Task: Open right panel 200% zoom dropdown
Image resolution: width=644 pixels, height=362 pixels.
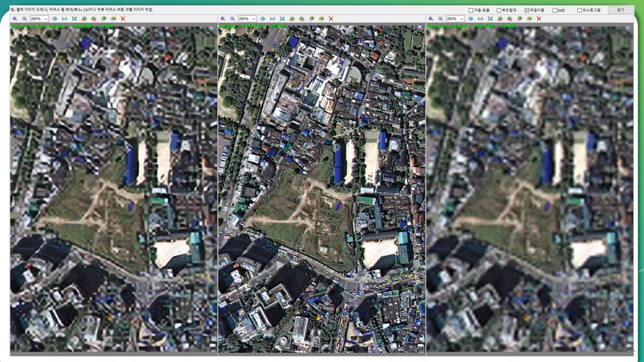Action: (462, 19)
